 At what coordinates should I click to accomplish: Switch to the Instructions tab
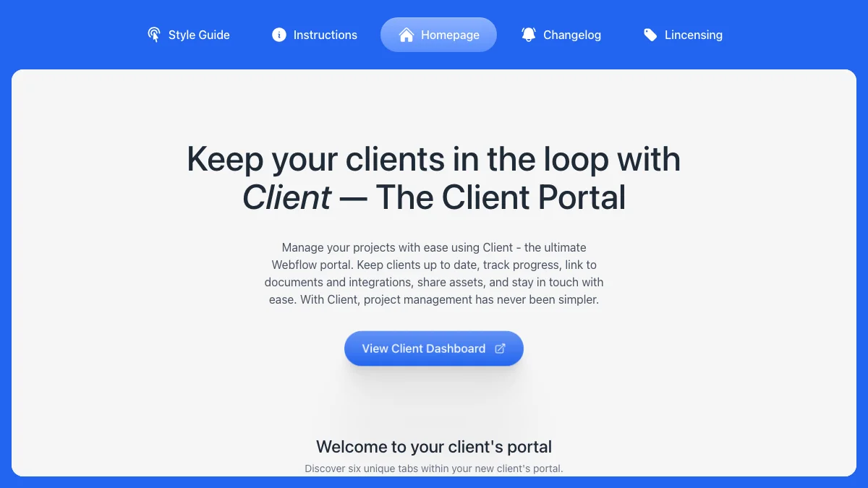click(x=315, y=35)
